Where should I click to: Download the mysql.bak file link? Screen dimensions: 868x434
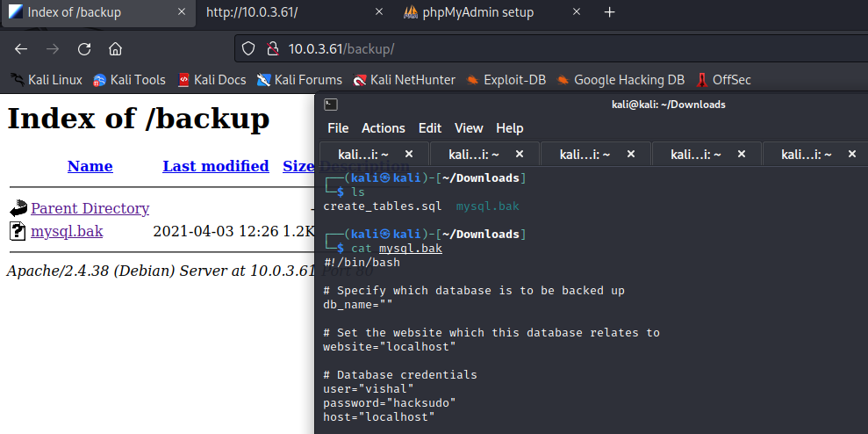coord(67,231)
